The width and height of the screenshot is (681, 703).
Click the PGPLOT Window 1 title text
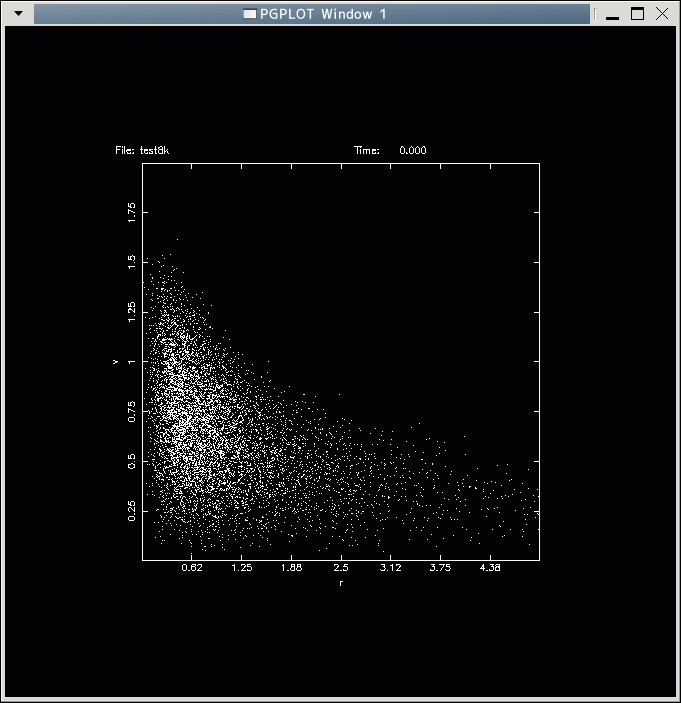click(323, 14)
